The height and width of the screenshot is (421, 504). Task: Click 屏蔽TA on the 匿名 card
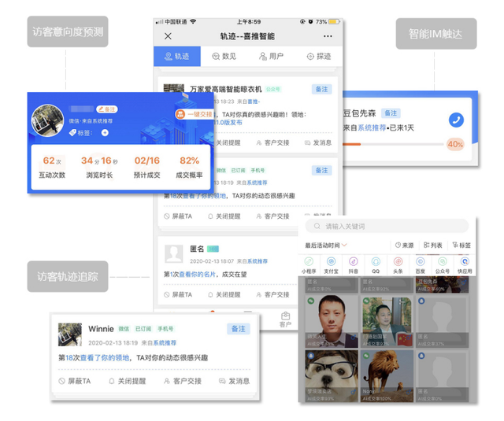178,294
